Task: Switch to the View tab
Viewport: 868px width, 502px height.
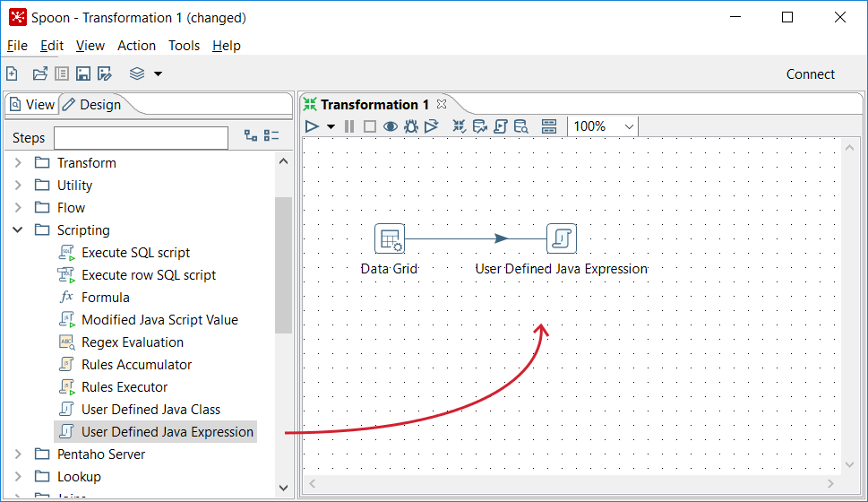Action: (x=32, y=105)
